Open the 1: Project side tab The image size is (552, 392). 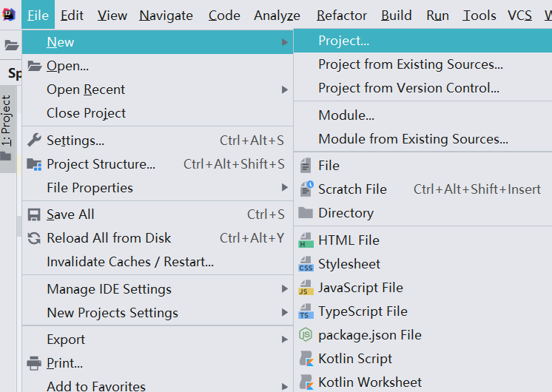(7, 121)
